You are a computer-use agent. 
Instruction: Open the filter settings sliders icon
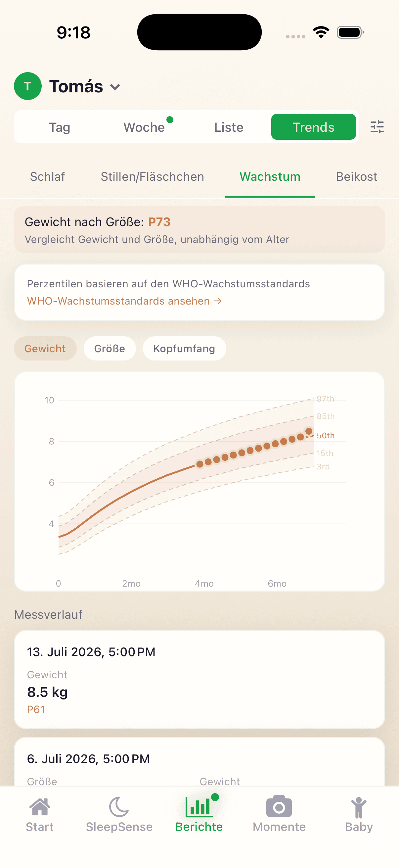377,127
